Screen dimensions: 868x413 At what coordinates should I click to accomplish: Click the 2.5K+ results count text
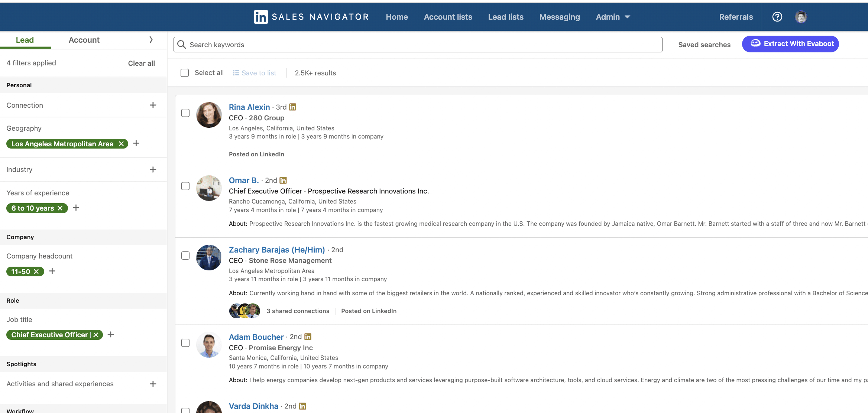coord(315,73)
